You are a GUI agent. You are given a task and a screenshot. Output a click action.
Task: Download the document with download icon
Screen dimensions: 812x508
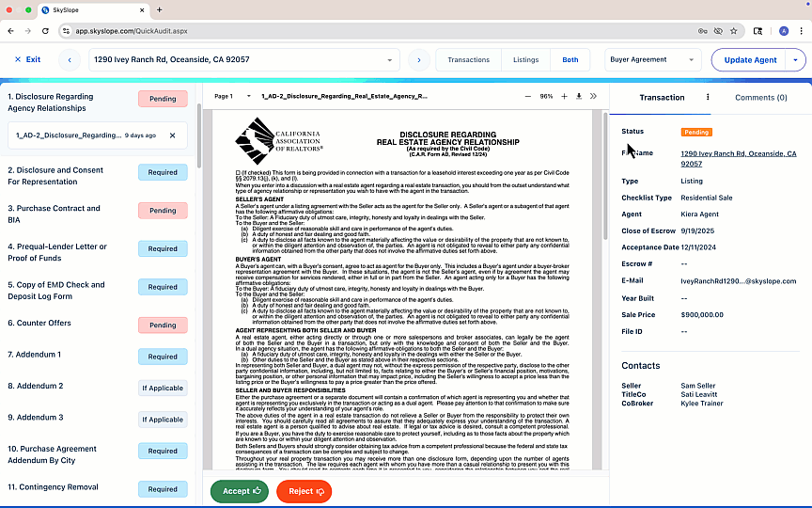579,96
